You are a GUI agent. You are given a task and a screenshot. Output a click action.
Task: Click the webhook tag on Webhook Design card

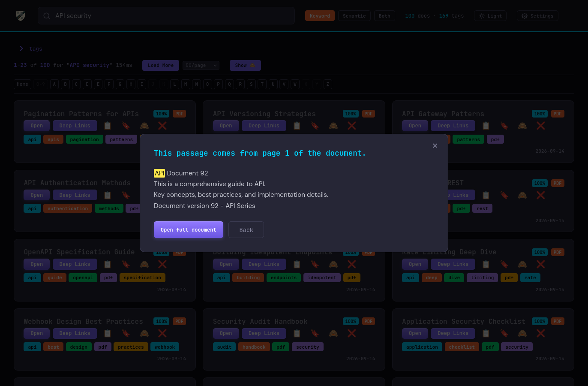(165, 347)
